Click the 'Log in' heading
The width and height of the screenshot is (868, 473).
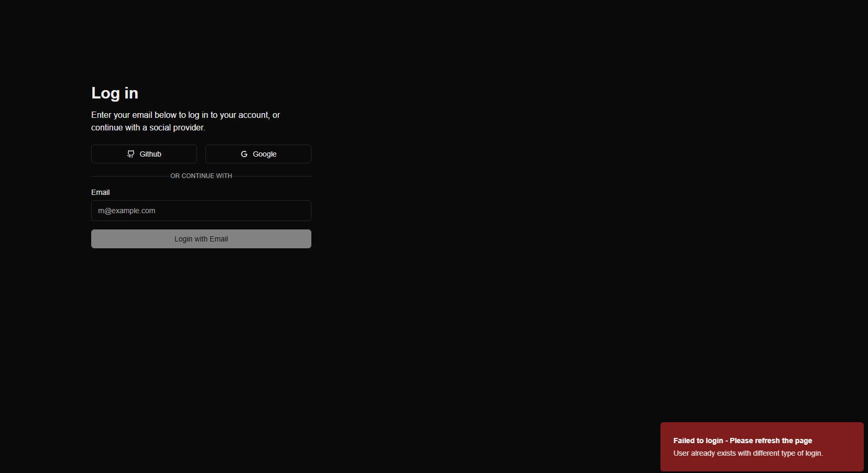[x=115, y=93]
